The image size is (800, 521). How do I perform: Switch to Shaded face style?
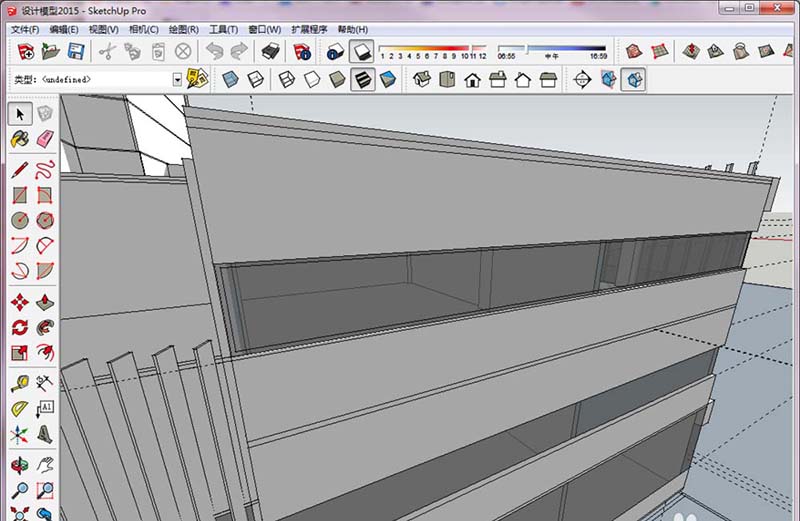point(337,80)
